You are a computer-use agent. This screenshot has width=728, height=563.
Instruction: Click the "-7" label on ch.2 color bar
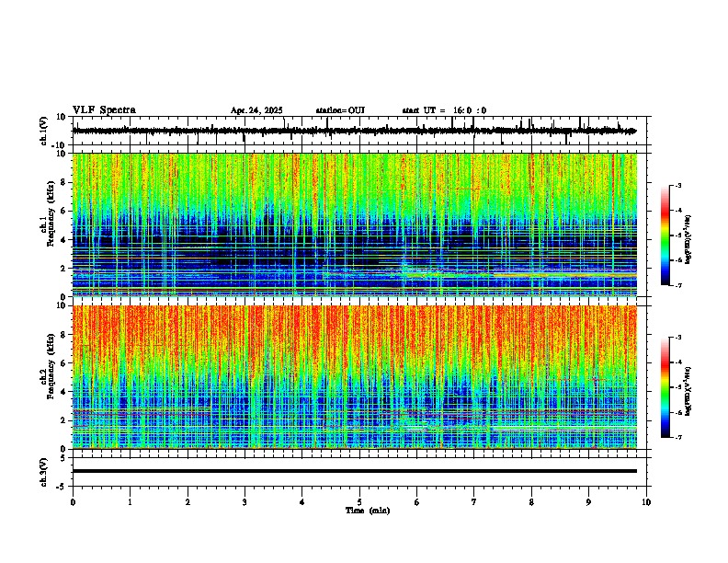coord(678,437)
